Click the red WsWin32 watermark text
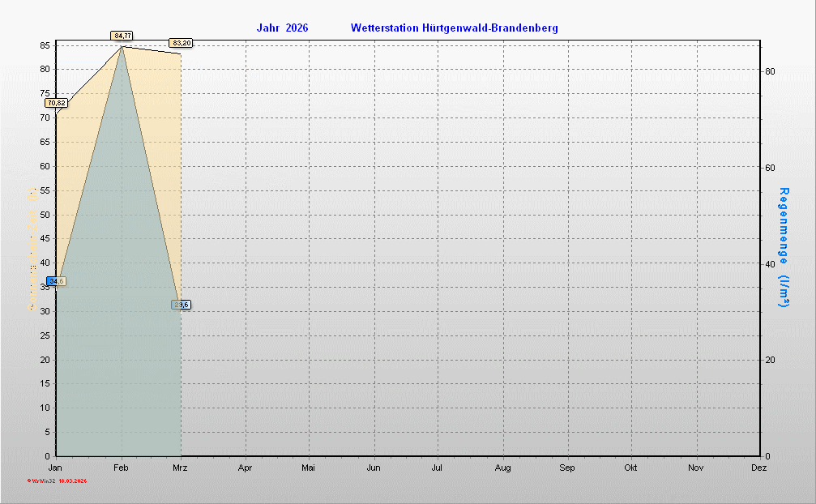 pos(42,481)
